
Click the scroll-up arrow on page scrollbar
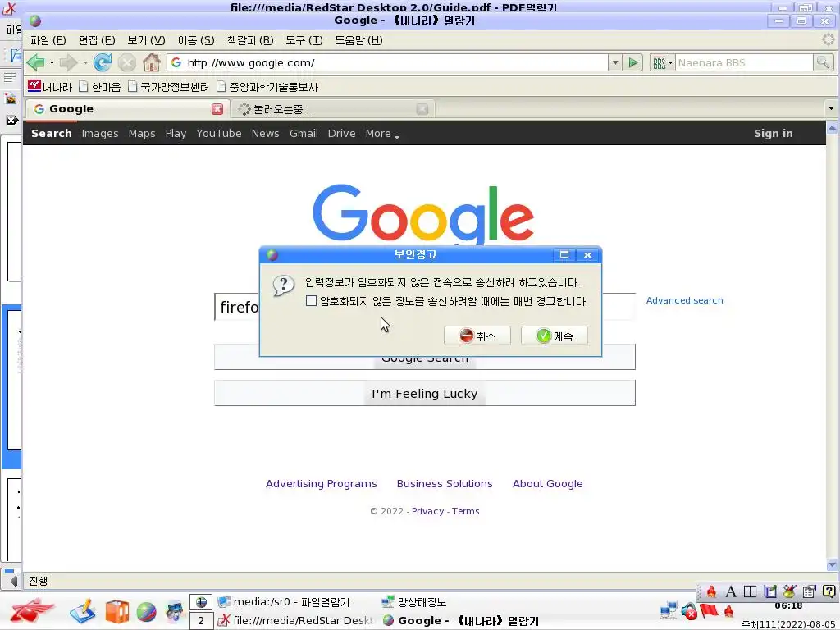pos(832,128)
